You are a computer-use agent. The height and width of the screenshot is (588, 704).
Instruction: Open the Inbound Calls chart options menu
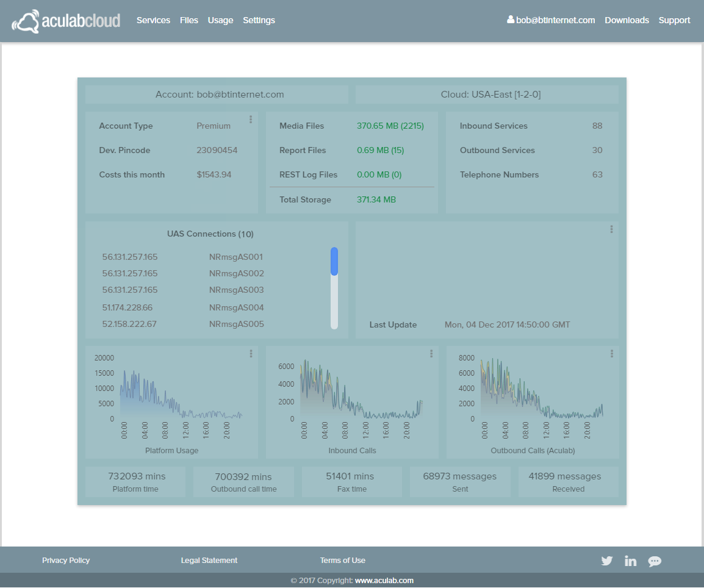[x=431, y=354]
